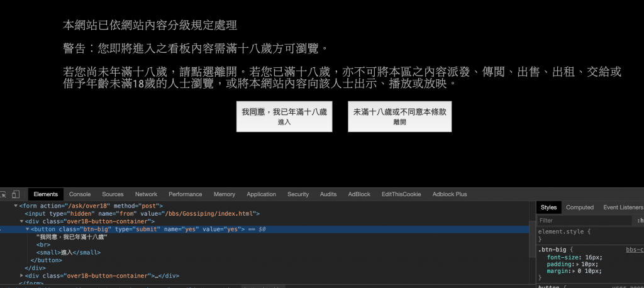Expand the collapsed over18-button-container div
This screenshot has width=644, height=288.
pyautogui.click(x=22, y=276)
